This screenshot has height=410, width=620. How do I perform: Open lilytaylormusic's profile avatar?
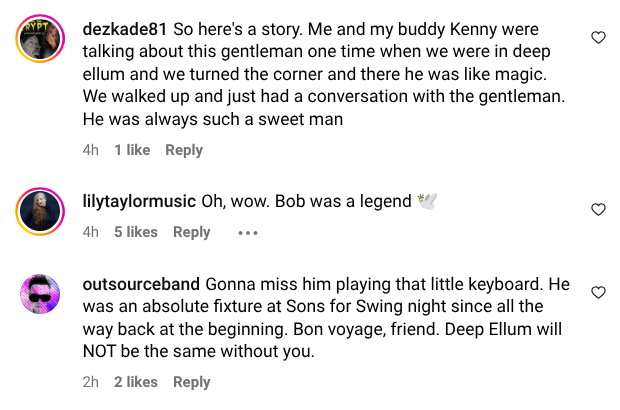42,211
